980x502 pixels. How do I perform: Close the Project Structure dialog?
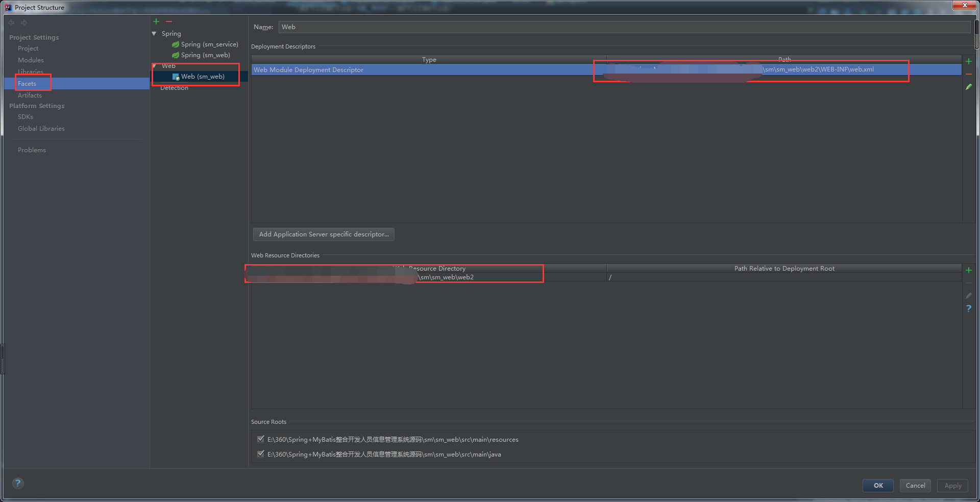click(965, 5)
